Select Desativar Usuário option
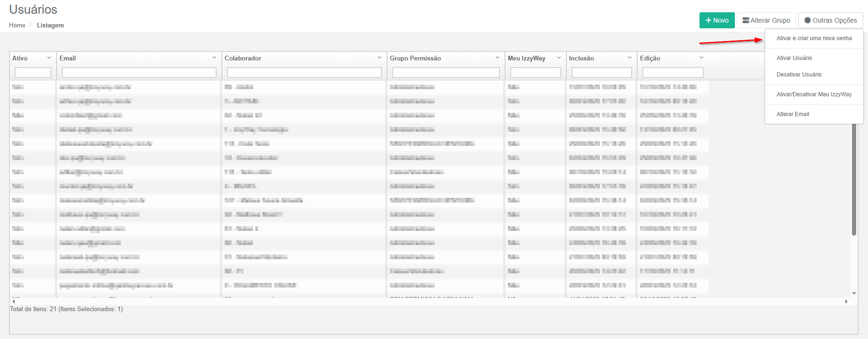Image resolution: width=868 pixels, height=339 pixels. coord(799,75)
